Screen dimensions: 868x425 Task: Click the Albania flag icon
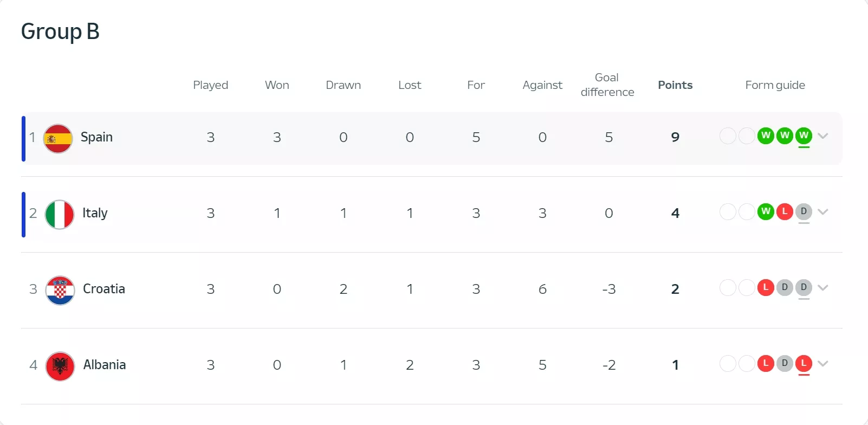tap(60, 366)
